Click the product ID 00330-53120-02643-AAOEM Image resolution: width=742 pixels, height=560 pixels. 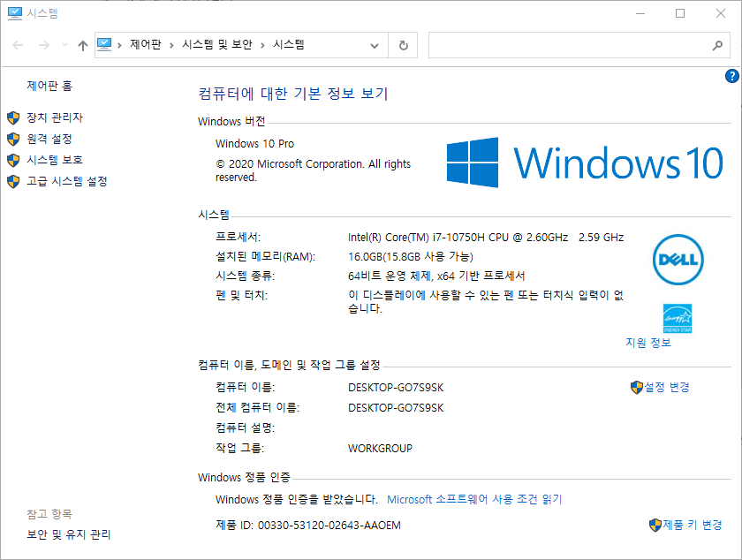[x=329, y=526]
